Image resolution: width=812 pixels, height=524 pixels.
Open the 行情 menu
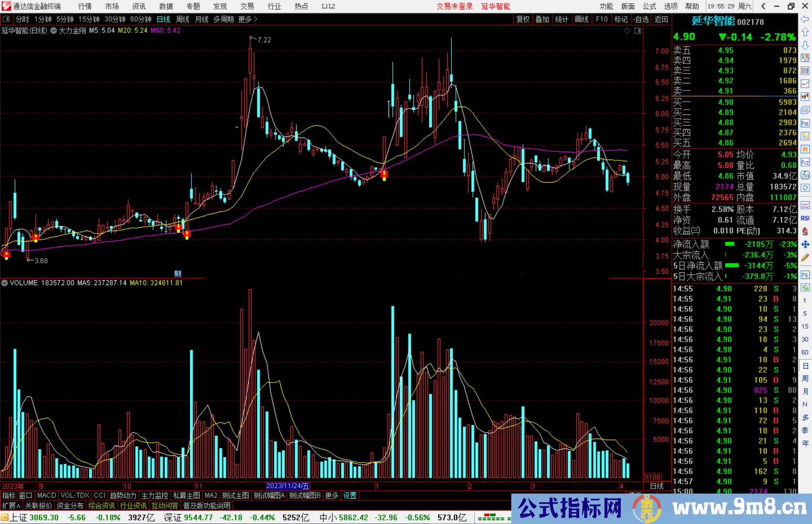85,6
